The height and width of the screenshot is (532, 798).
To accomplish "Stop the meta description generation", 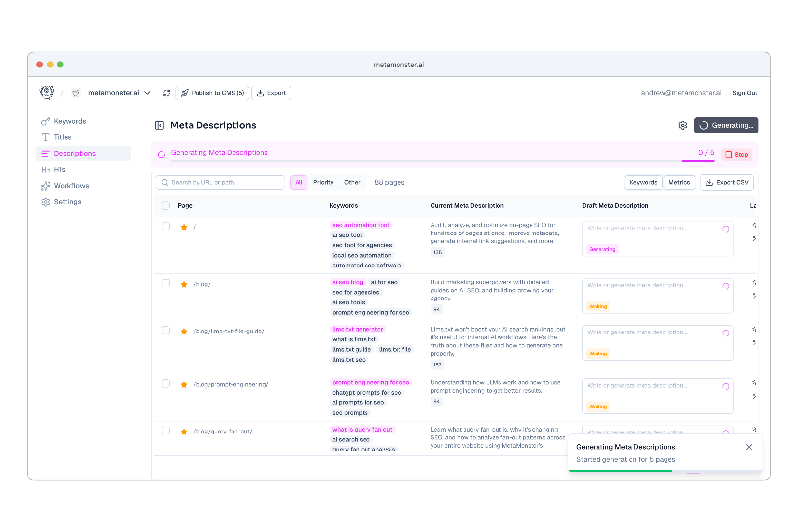I will click(736, 154).
